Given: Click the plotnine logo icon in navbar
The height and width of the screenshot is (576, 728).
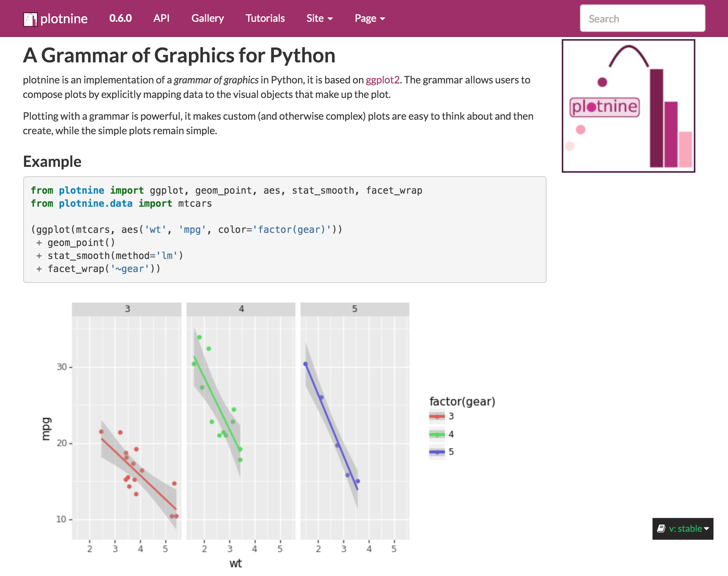Looking at the screenshot, I should (x=30, y=19).
